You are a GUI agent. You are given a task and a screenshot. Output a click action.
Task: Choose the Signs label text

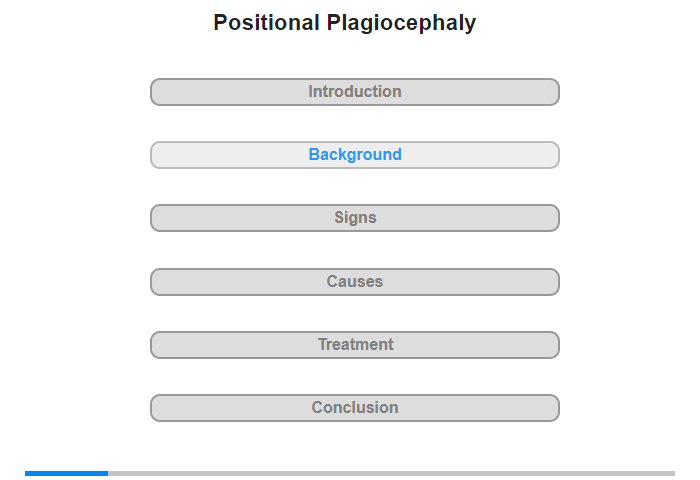pyautogui.click(x=355, y=218)
